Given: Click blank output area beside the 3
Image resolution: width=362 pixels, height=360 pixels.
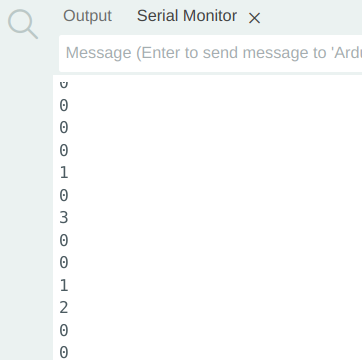Looking at the screenshot, I should 213,218.
